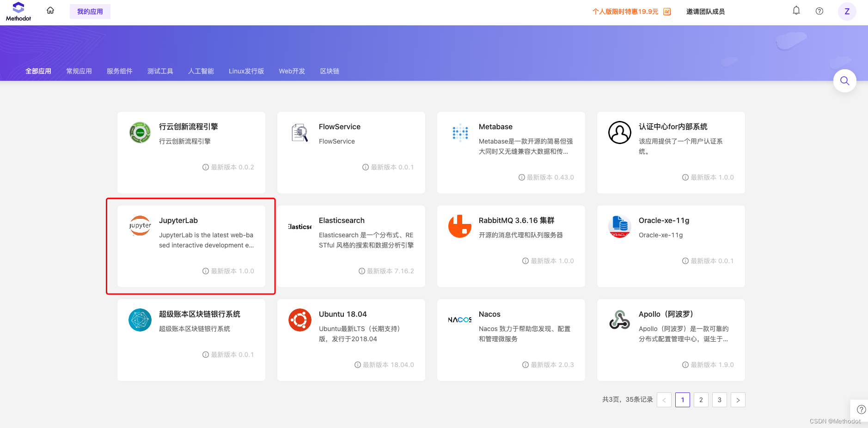This screenshot has height=428, width=868.
Task: Open the help question-mark icon in header
Action: point(819,11)
